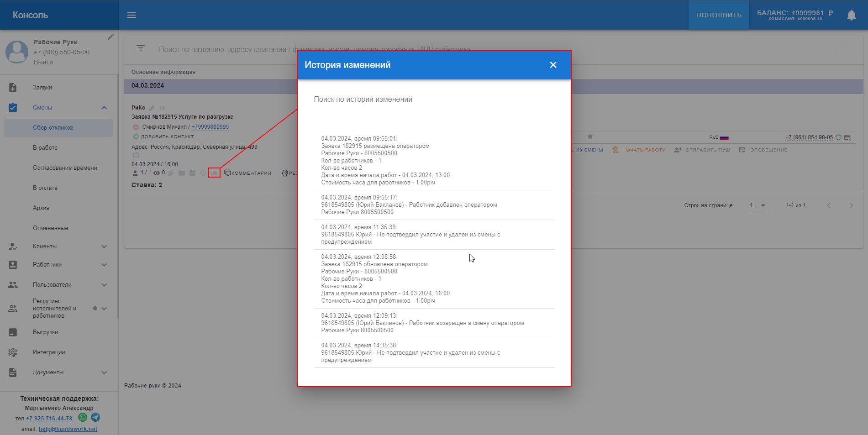Click the search field in change history

434,100
